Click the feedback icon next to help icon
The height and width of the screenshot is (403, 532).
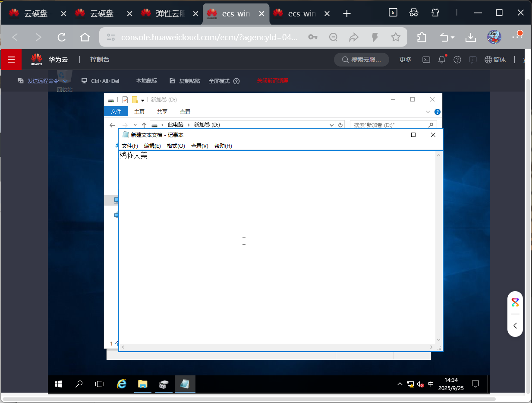(x=473, y=60)
